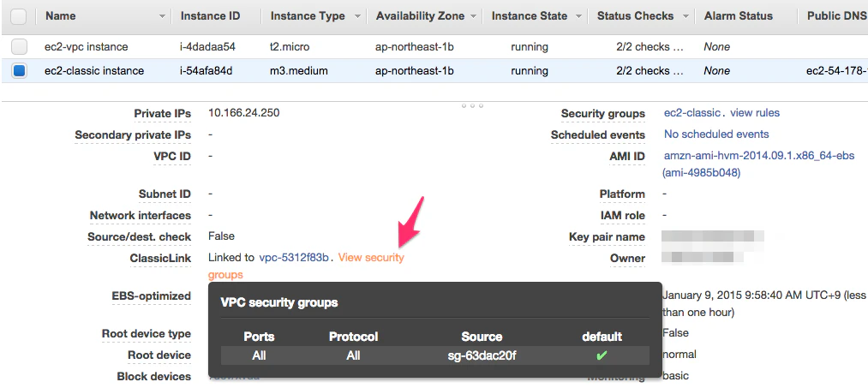Sort by Public DNS column header
The width and height of the screenshot is (868, 388).
tap(836, 16)
